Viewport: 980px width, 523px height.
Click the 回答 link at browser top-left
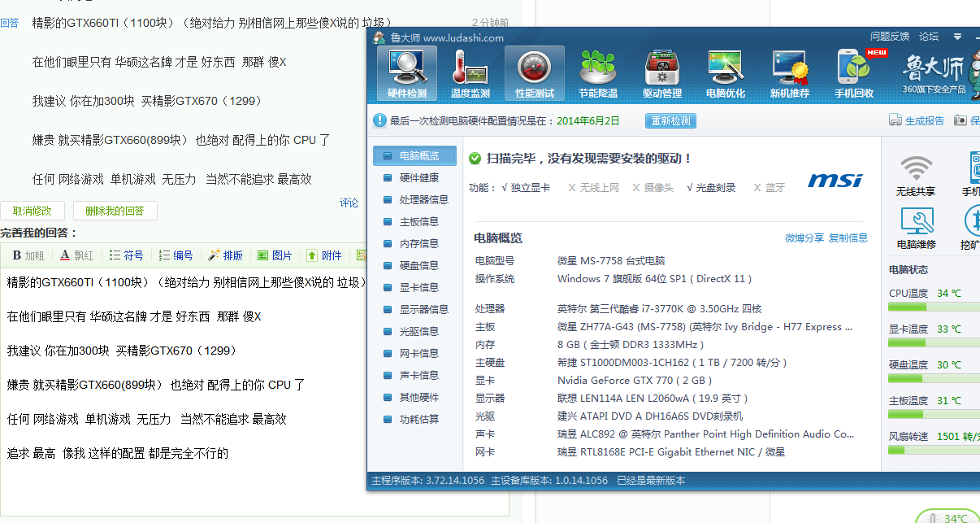pos(9,23)
